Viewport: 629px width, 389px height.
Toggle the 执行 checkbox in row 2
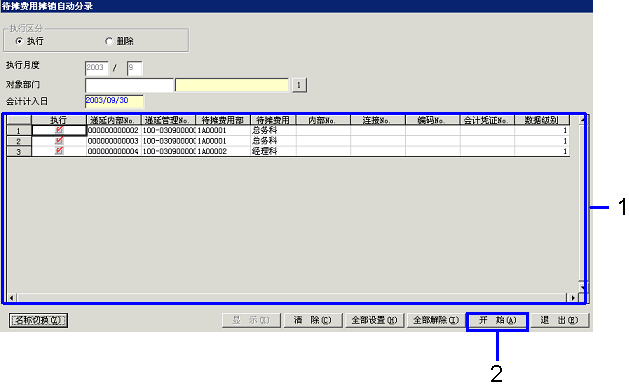point(59,140)
